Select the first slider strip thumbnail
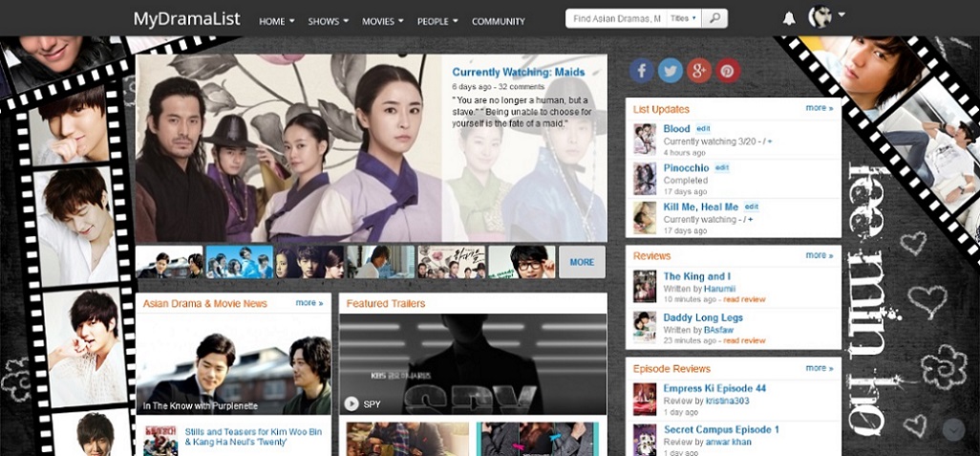980x456 pixels. tap(169, 262)
